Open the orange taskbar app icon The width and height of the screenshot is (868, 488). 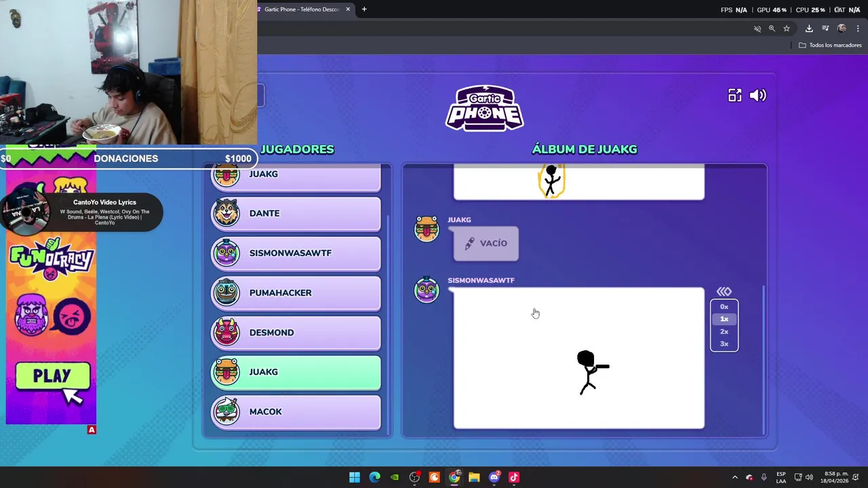pyautogui.click(x=434, y=477)
